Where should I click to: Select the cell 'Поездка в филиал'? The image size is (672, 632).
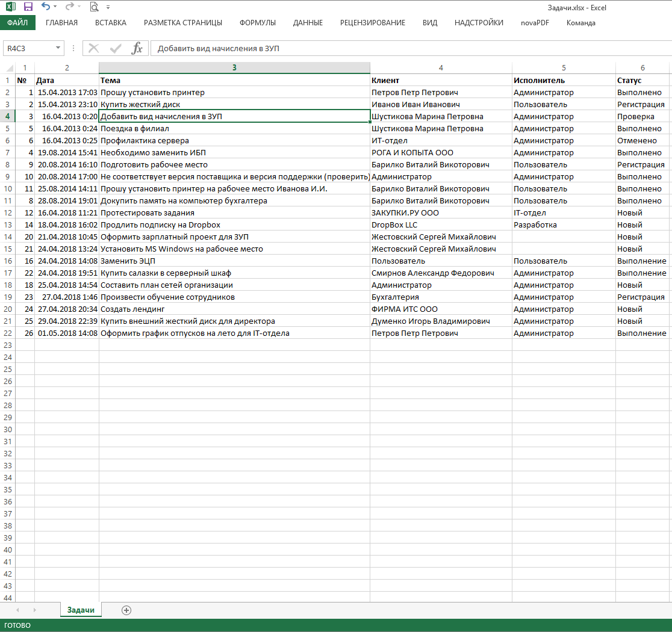point(234,129)
